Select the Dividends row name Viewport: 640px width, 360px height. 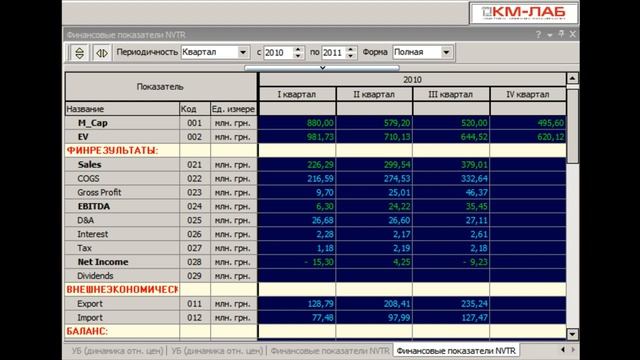pyautogui.click(x=95, y=276)
